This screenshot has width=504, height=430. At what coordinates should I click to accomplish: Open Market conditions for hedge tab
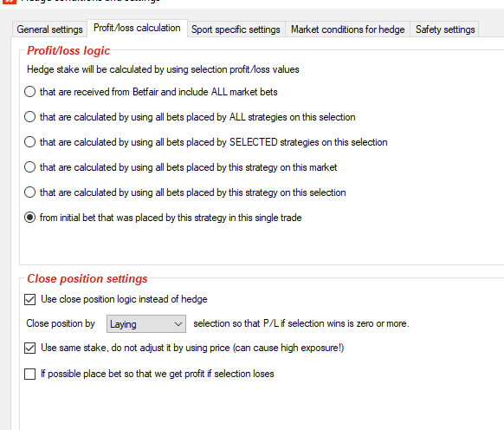coord(347,29)
